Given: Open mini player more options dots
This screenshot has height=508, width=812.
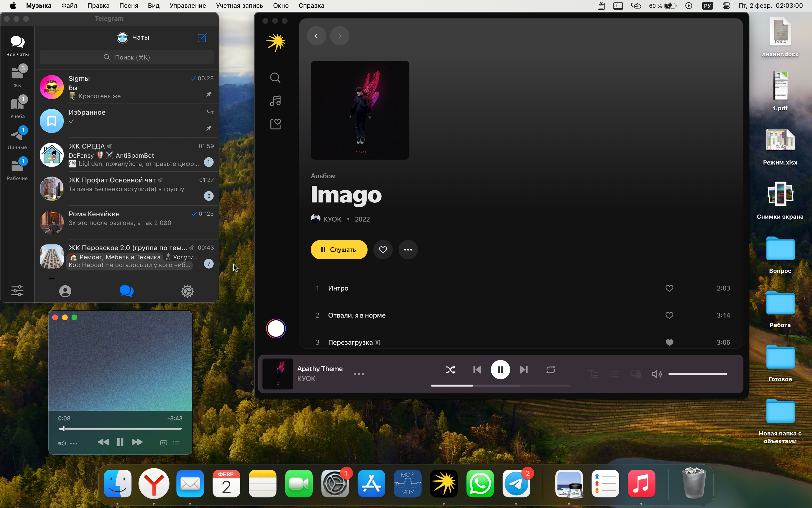Looking at the screenshot, I should 73,443.
